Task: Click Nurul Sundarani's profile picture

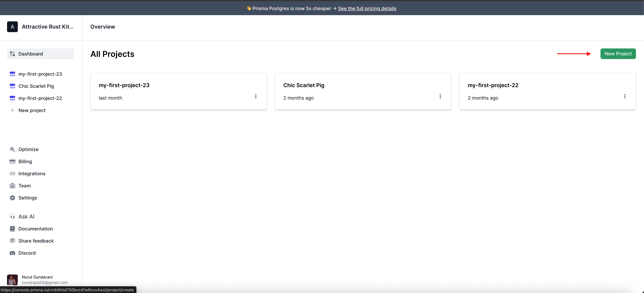Action: coord(12,280)
